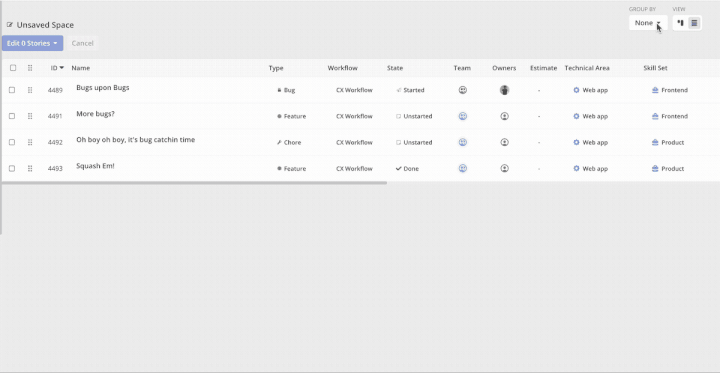
Task: Tick the checkbox for story 4489
Action: click(12, 90)
